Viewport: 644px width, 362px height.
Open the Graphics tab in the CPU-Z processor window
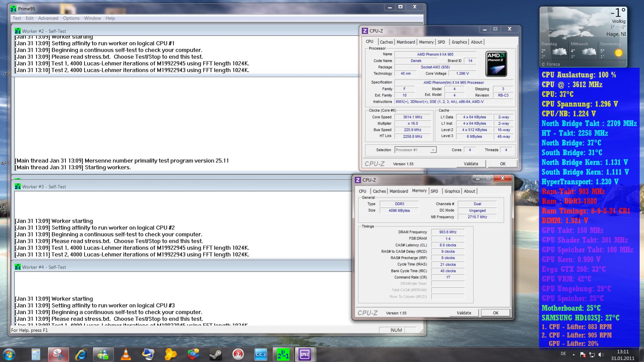coord(459,42)
